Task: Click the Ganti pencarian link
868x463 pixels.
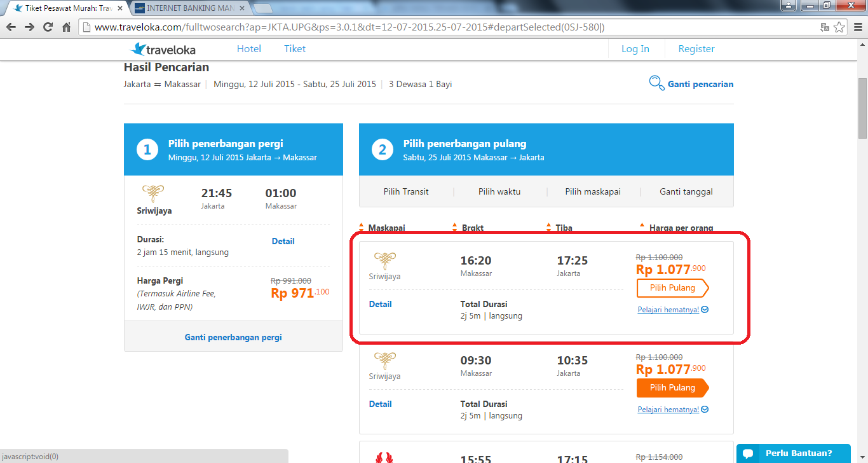Action: point(700,84)
